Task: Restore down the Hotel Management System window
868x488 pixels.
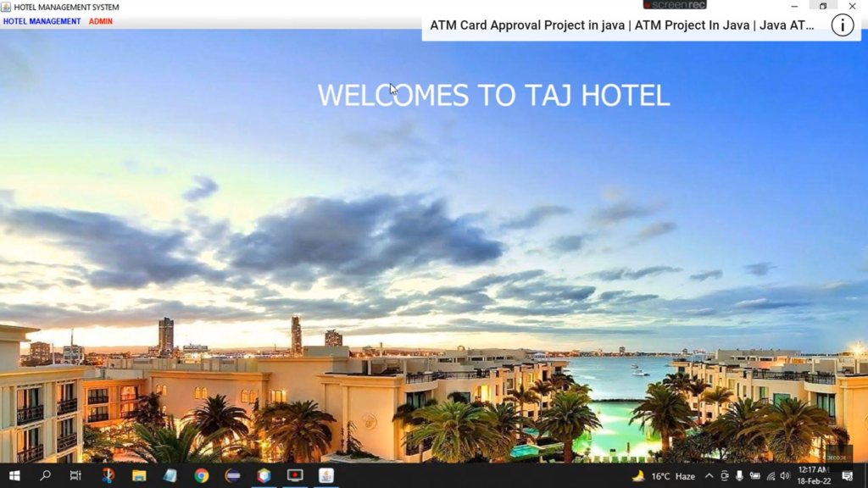Action: click(823, 6)
